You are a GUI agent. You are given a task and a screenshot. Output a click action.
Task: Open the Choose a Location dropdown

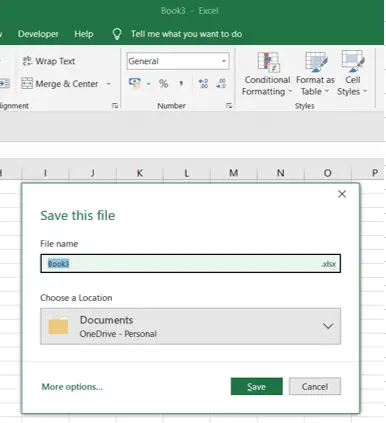tap(190, 326)
